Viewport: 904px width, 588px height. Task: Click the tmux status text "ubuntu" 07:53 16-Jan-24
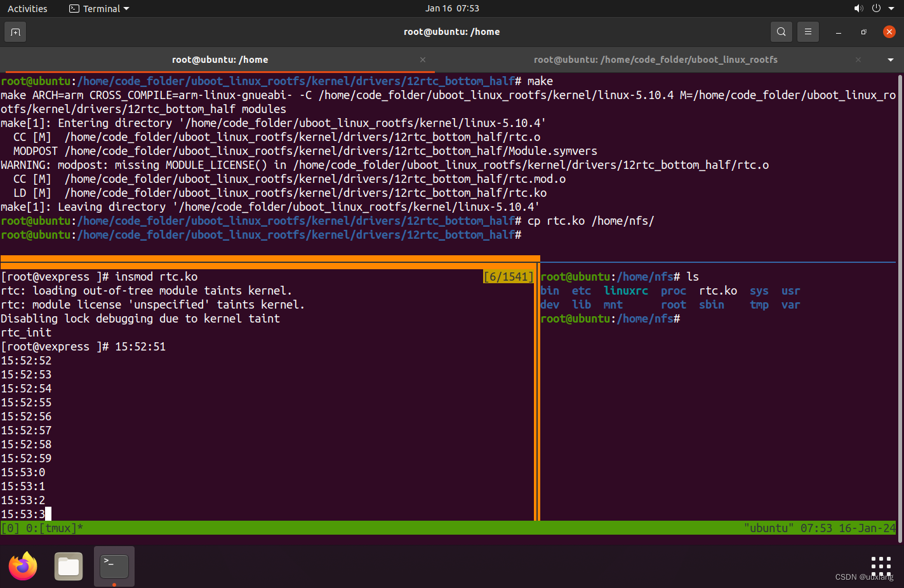[820, 528]
